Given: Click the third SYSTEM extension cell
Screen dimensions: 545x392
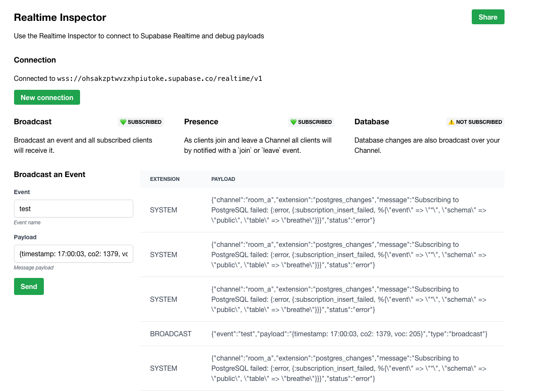Looking at the screenshot, I should (163, 299).
